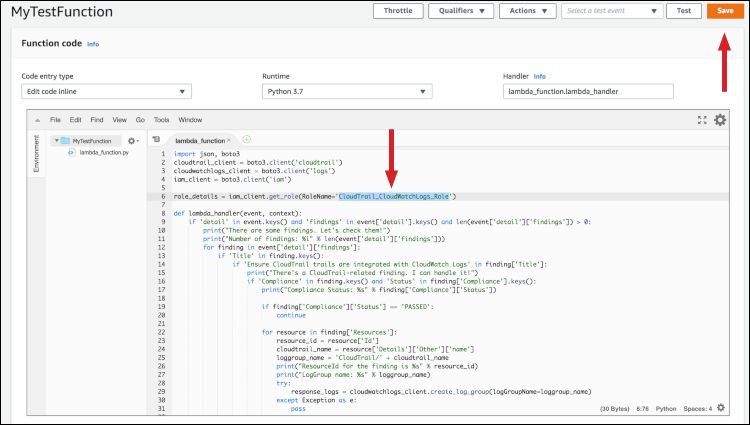Screen dimensions: 750x425
Task: Click the editor fullscreen expand icon
Action: (x=702, y=119)
